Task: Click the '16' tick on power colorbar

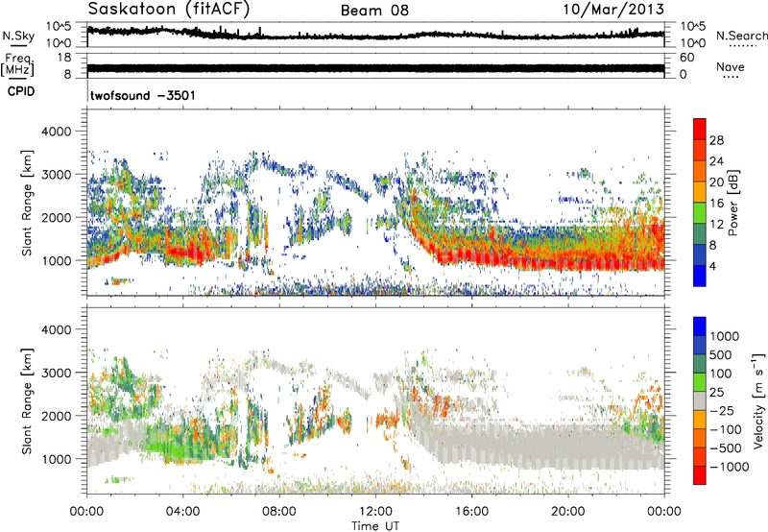Action: [716, 204]
